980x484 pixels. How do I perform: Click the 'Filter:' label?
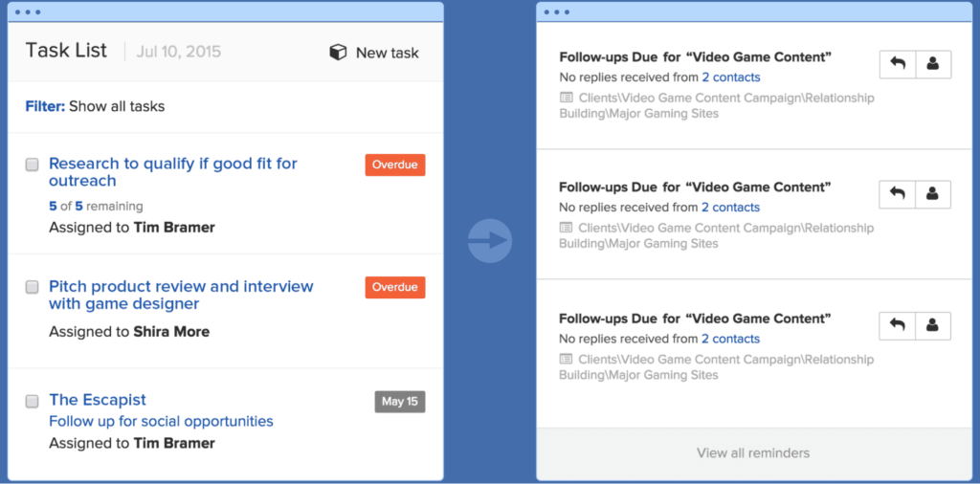pyautogui.click(x=45, y=106)
